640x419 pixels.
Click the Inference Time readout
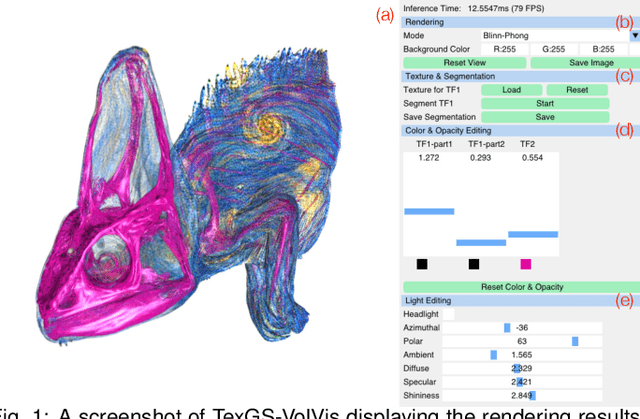coord(473,8)
